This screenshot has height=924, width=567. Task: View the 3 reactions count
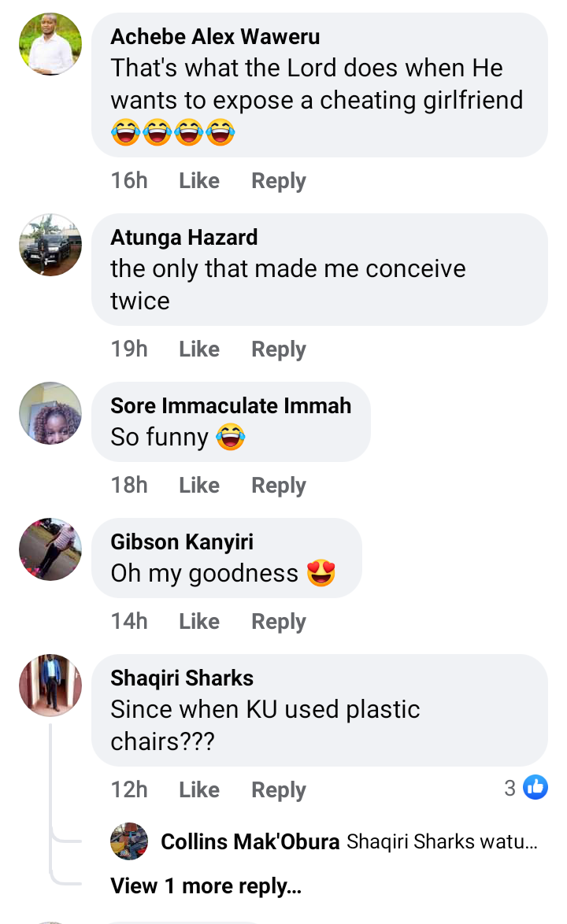[x=510, y=787]
